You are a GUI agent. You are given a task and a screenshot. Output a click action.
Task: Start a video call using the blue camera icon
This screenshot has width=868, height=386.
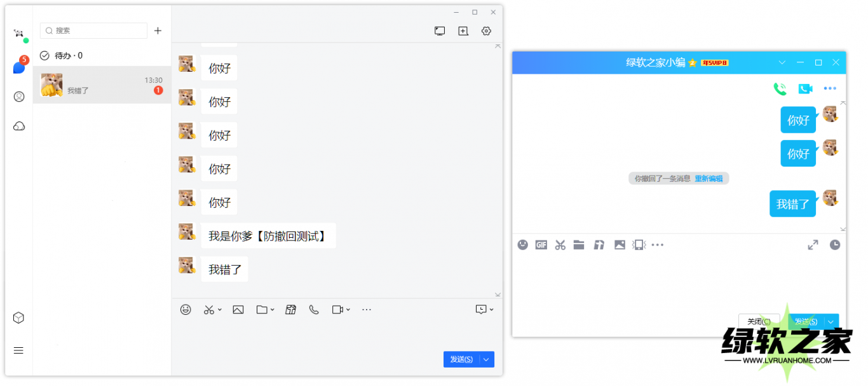tap(805, 89)
